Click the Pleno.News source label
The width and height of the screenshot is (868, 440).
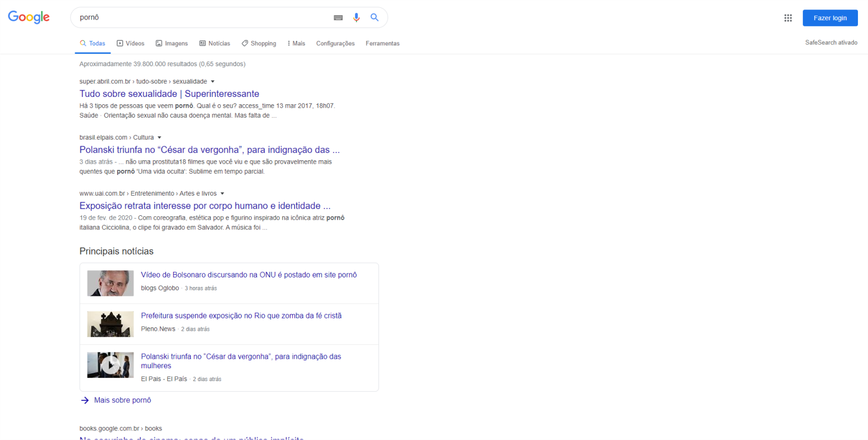pyautogui.click(x=158, y=329)
